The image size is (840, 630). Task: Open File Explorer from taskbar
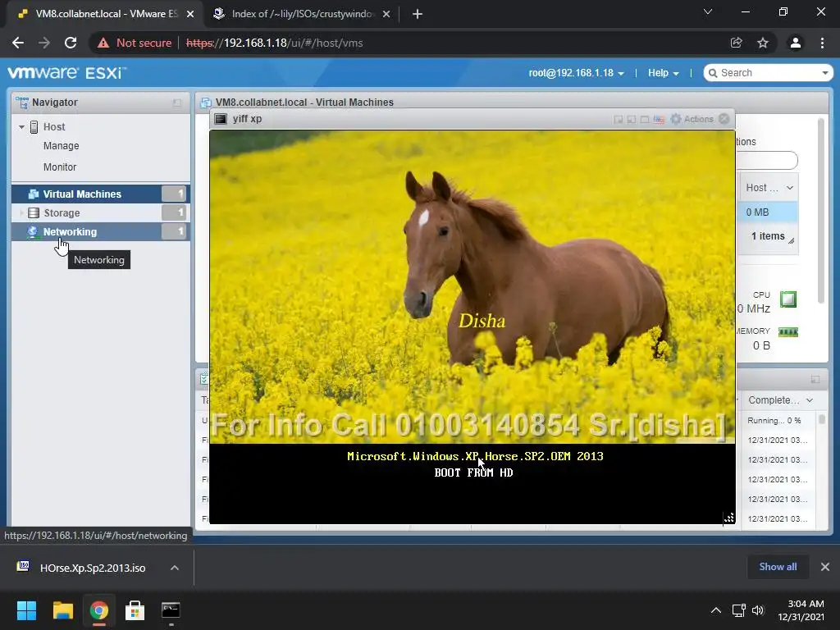62,610
